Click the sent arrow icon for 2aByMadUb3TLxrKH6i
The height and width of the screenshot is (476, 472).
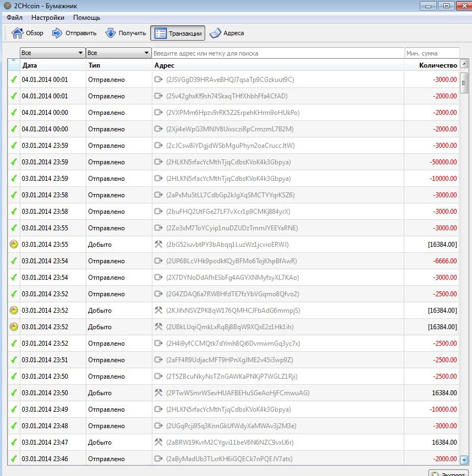[x=158, y=458]
